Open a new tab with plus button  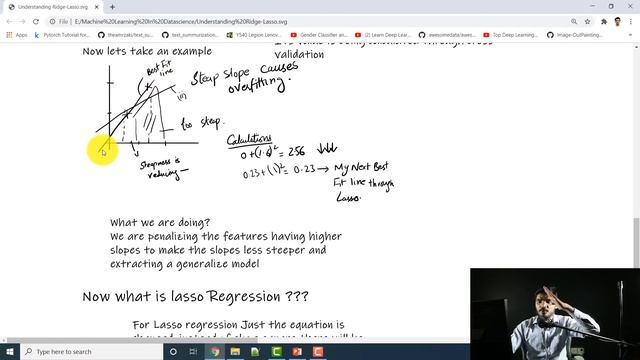coord(112,7)
